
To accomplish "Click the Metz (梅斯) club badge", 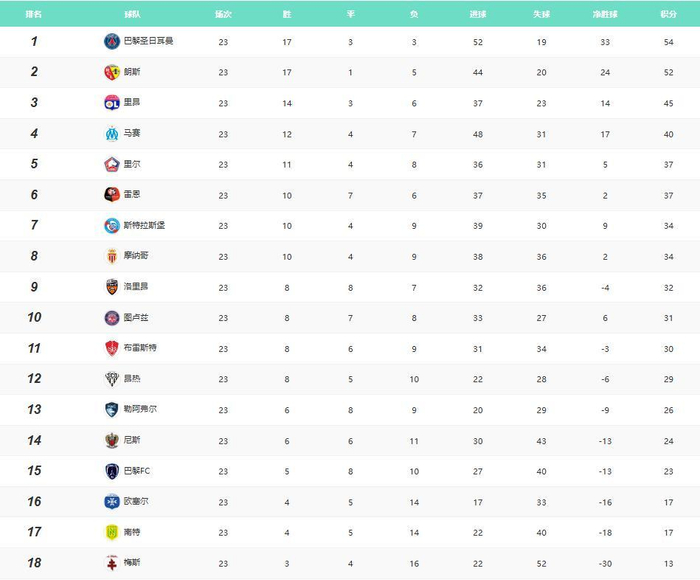I will click(x=111, y=563).
